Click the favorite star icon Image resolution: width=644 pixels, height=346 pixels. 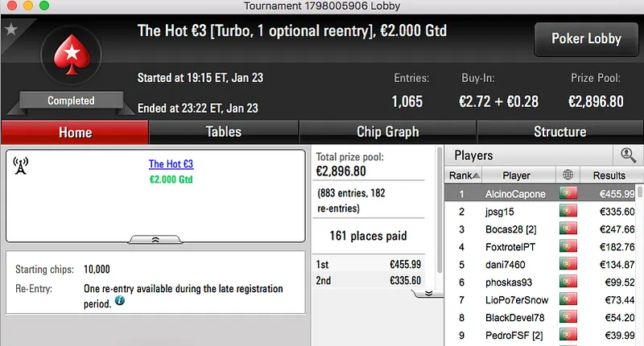point(10,30)
